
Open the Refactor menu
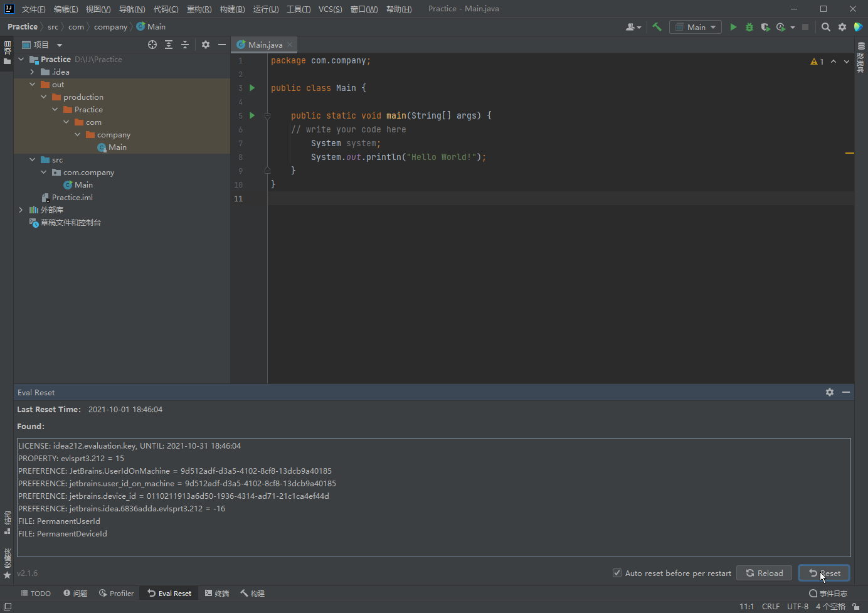point(199,9)
